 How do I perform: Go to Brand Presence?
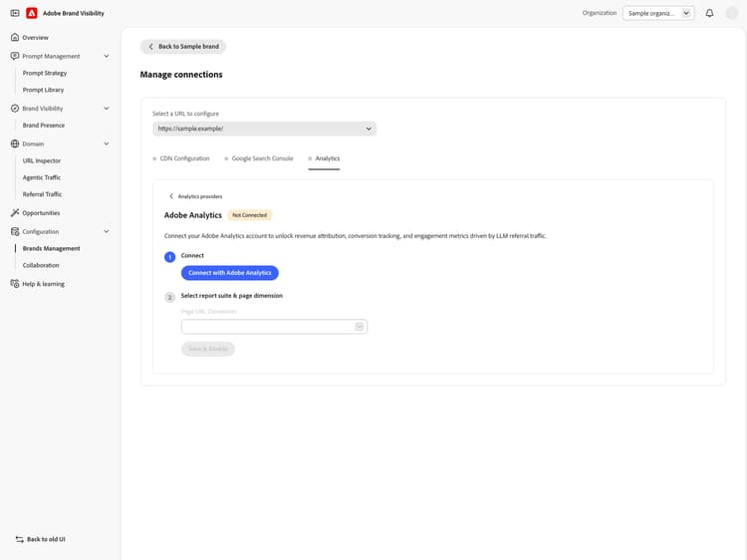(44, 125)
